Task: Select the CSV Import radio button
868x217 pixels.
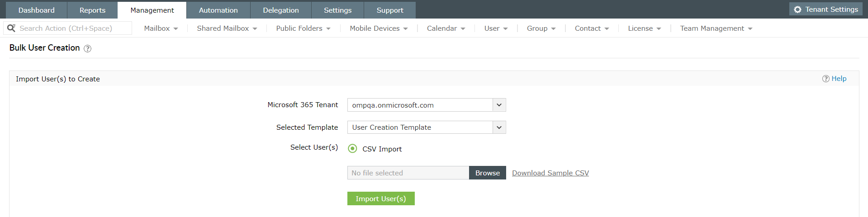Action: pos(352,149)
